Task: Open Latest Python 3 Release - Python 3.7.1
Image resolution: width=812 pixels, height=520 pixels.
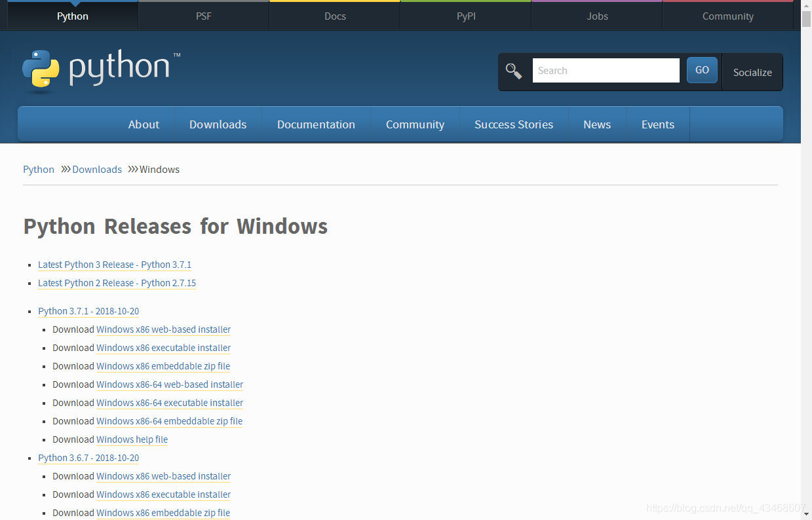Action: click(115, 265)
